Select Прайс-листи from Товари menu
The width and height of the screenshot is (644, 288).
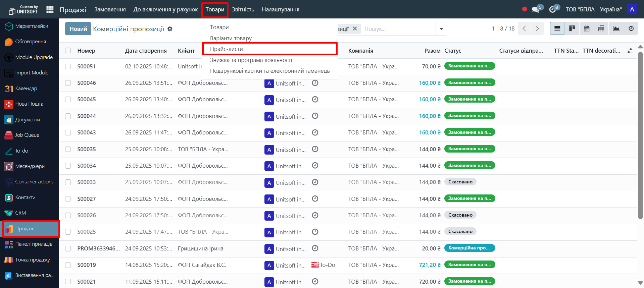(x=227, y=49)
